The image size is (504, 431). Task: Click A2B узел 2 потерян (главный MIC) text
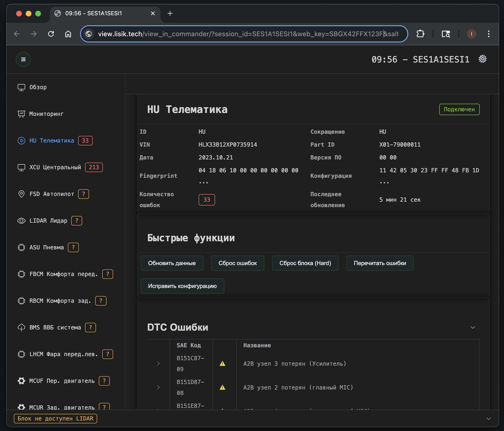pyautogui.click(x=298, y=388)
